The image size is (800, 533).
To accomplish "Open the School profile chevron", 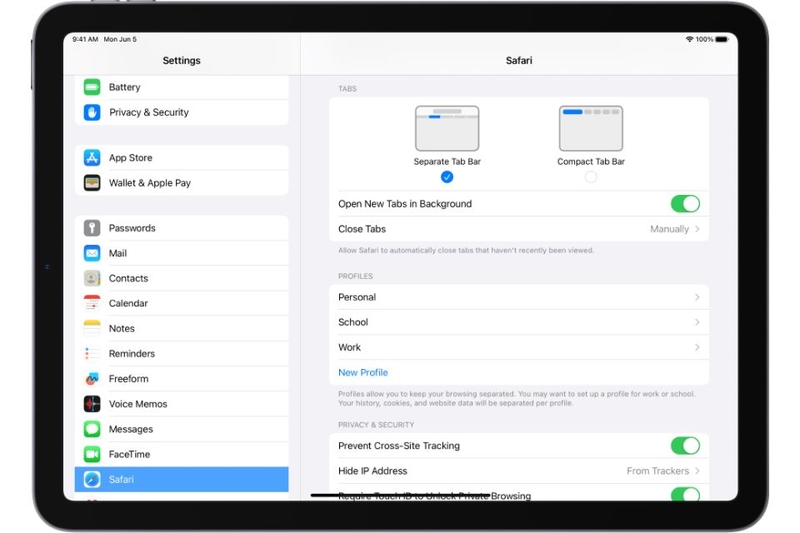I will click(697, 322).
